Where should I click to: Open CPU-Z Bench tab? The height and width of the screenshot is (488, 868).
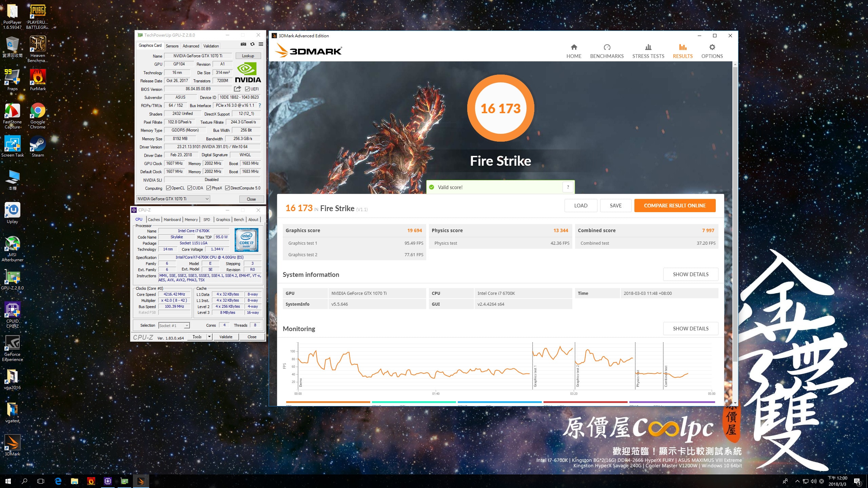[239, 220]
